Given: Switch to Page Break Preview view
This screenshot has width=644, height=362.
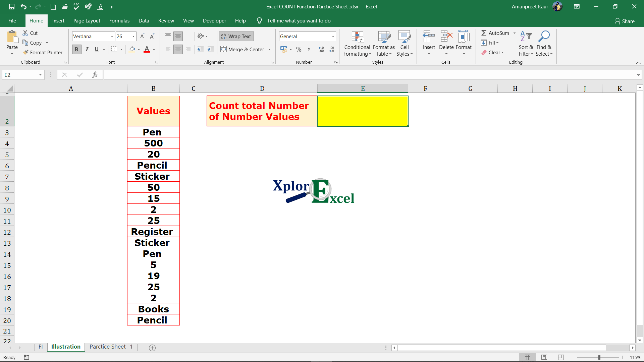Looking at the screenshot, I should pyautogui.click(x=561, y=357).
